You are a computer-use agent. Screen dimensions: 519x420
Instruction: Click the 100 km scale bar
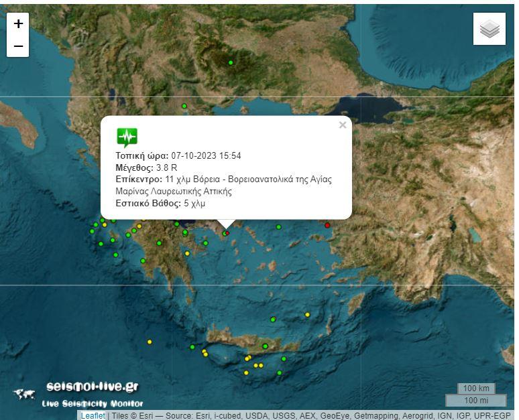[x=476, y=389]
